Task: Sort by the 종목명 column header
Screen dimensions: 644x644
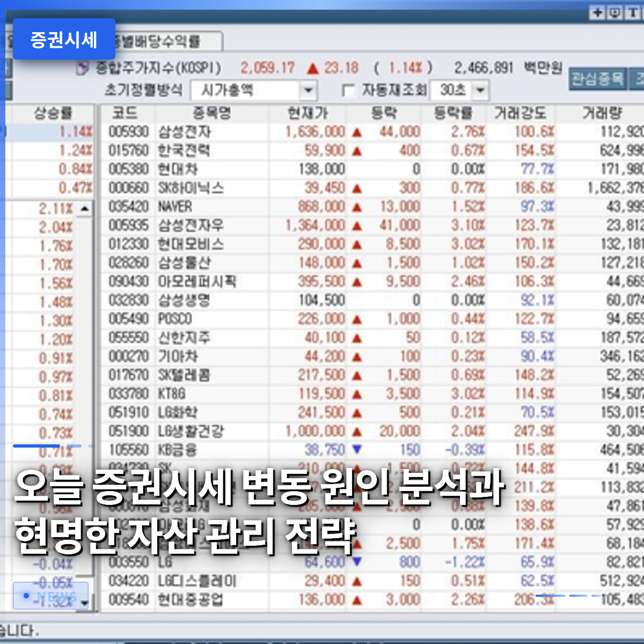Action: pyautogui.click(x=212, y=113)
